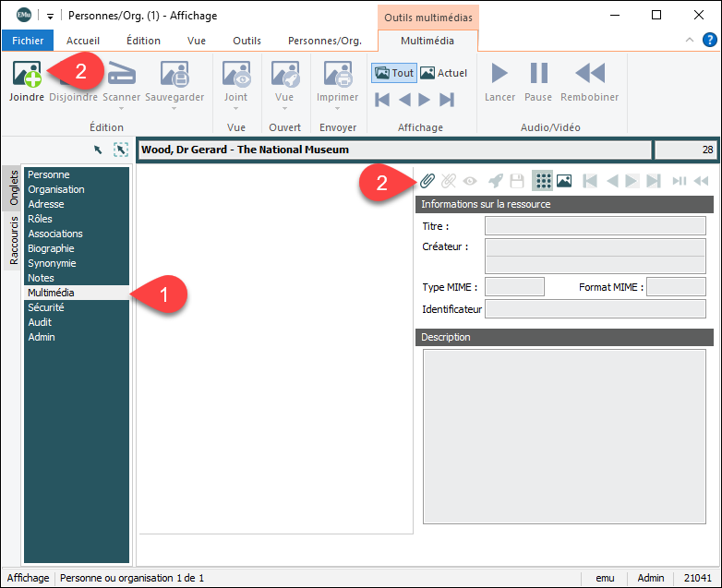Click the rocket launch icon in multimedia toolbar
722x588 pixels.
pos(495,181)
